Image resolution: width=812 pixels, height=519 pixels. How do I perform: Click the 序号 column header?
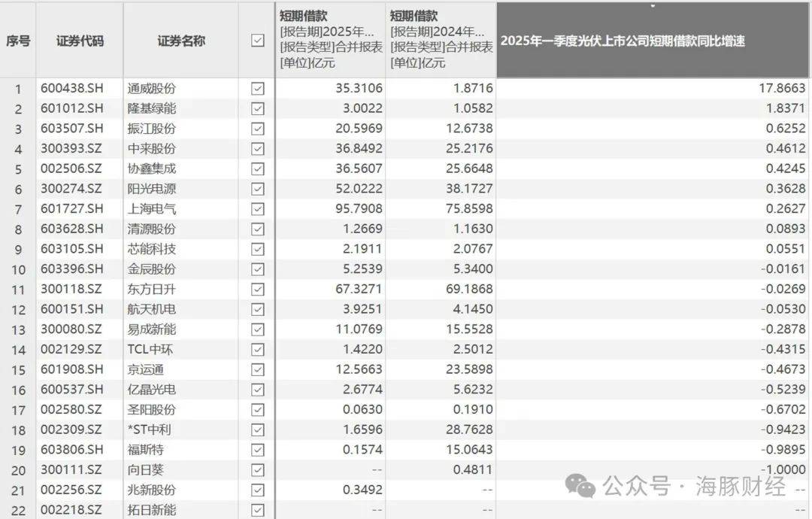click(18, 41)
